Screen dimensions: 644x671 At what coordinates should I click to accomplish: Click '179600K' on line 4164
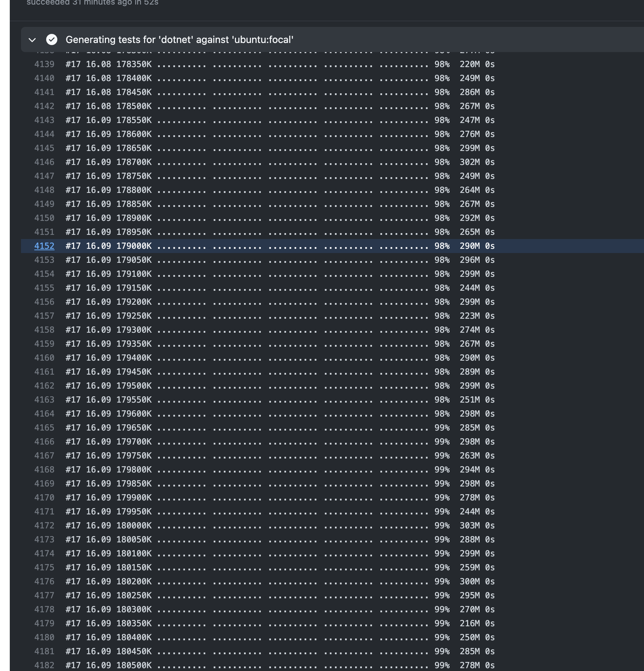(134, 414)
